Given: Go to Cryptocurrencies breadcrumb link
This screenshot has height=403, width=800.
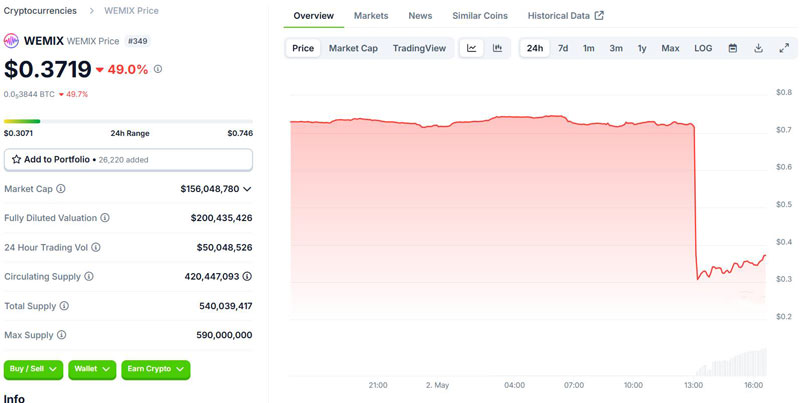Looking at the screenshot, I should tap(40, 11).
